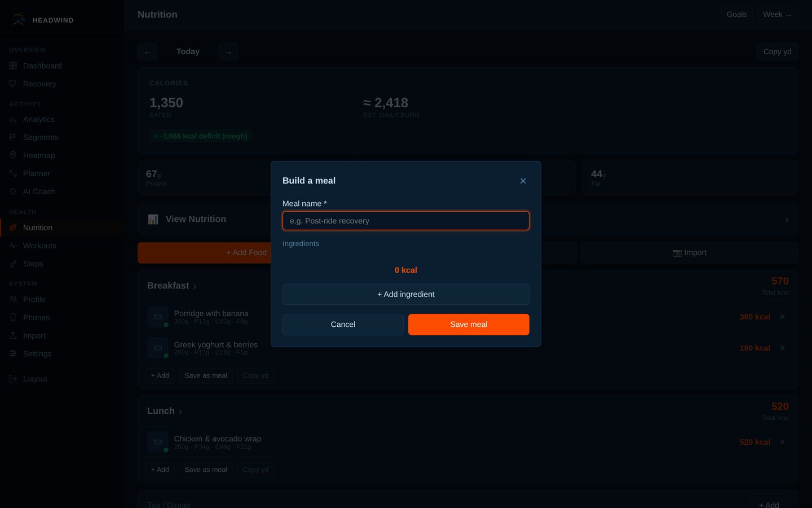
Task: Click the View Nutrition chart icon
Action: coord(153,220)
